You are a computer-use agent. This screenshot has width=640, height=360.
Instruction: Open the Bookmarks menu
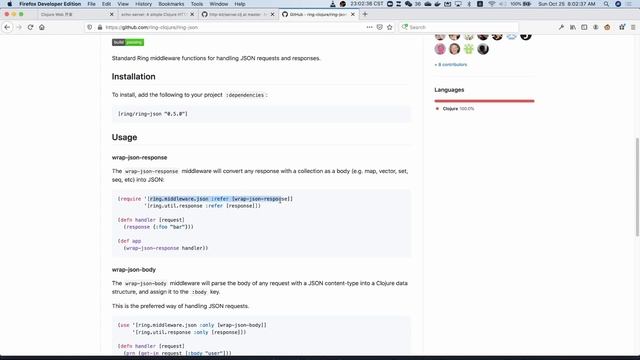pos(171,4)
